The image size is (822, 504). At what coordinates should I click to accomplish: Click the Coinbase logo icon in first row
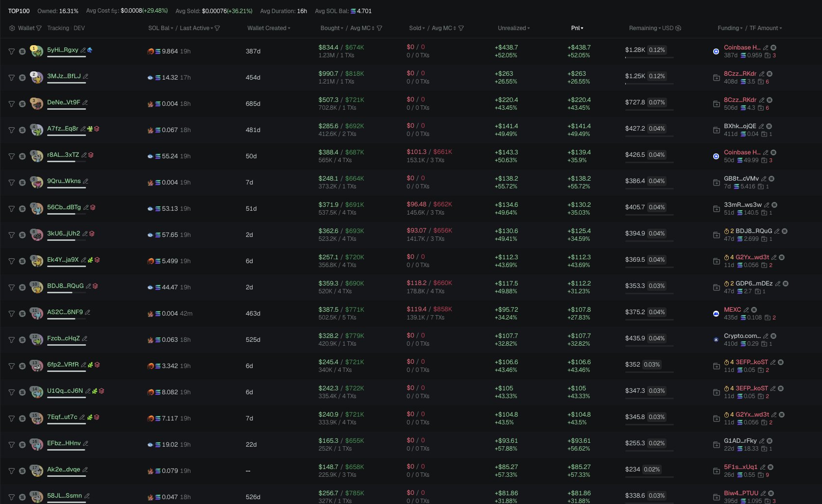pos(716,51)
